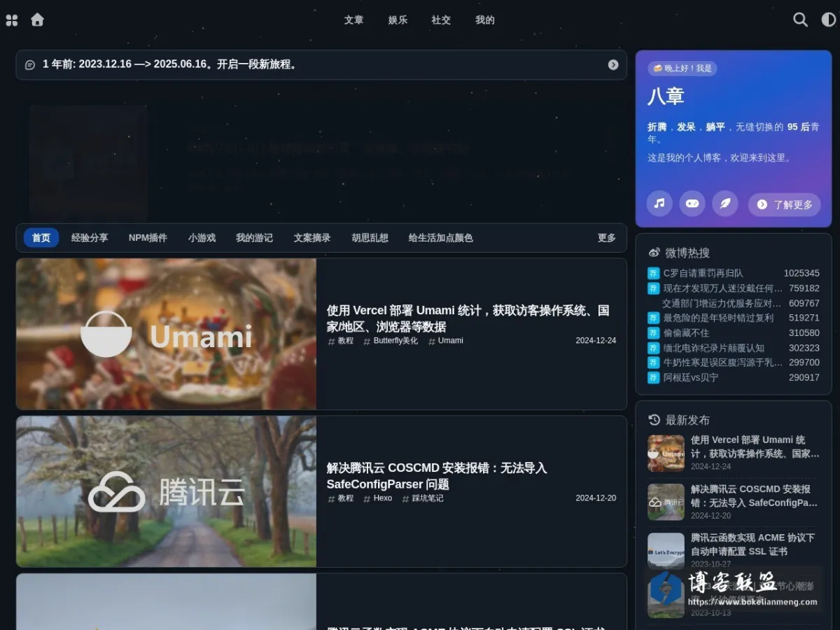Select the 首页 category tab

point(41,238)
